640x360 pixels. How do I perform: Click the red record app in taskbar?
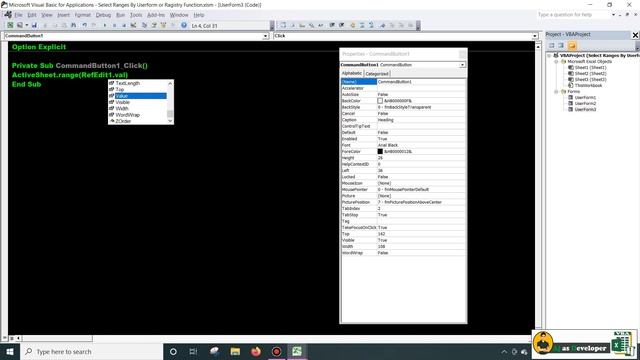(276, 351)
